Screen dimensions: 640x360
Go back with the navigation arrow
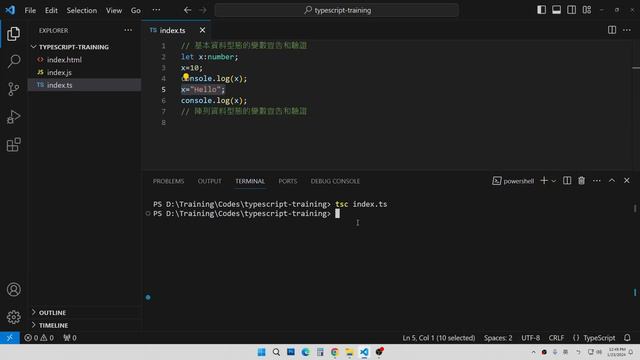pos(187,10)
